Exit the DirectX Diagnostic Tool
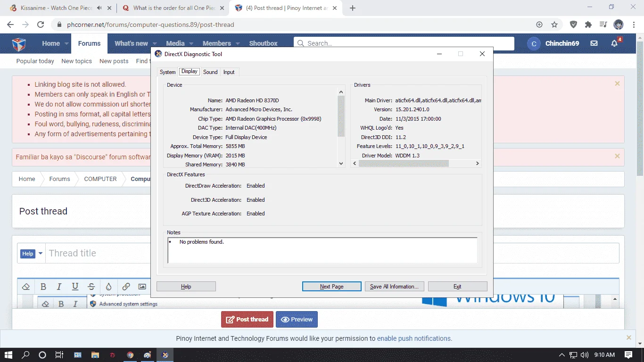Image resolution: width=644 pixels, height=362 pixels. [x=457, y=287]
